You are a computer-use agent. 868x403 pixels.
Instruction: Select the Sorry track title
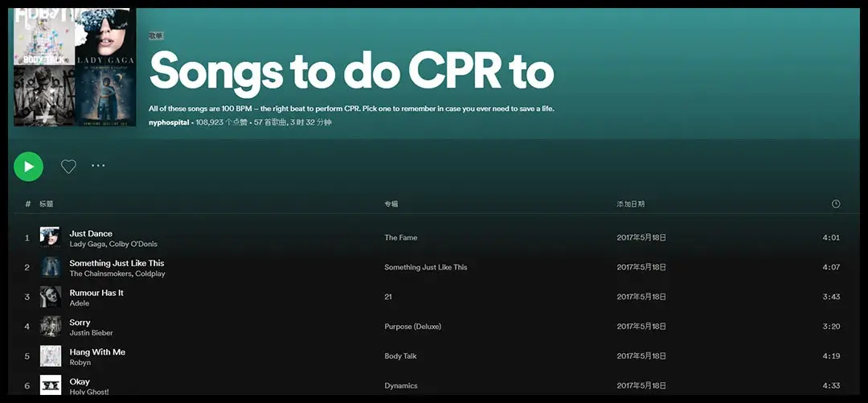click(80, 323)
